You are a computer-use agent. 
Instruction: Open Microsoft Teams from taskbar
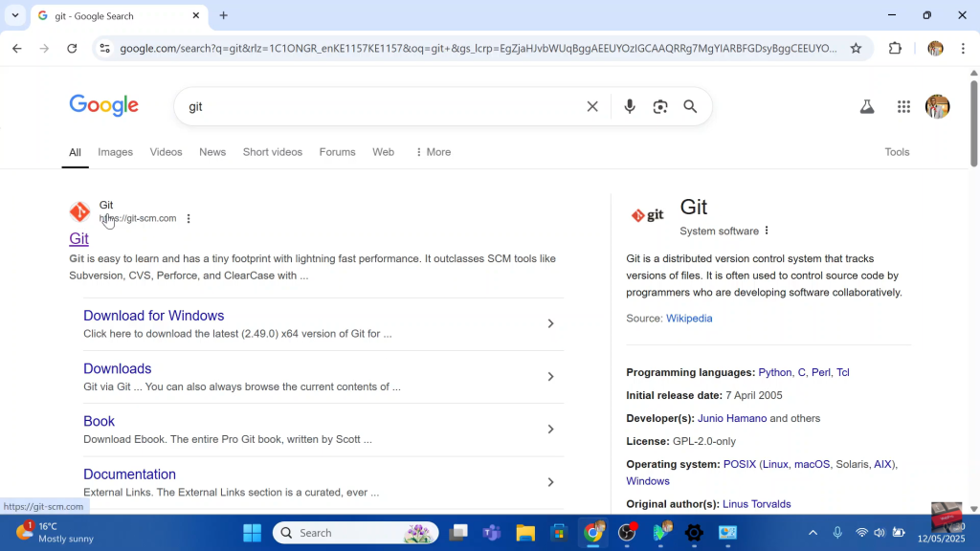(x=492, y=533)
